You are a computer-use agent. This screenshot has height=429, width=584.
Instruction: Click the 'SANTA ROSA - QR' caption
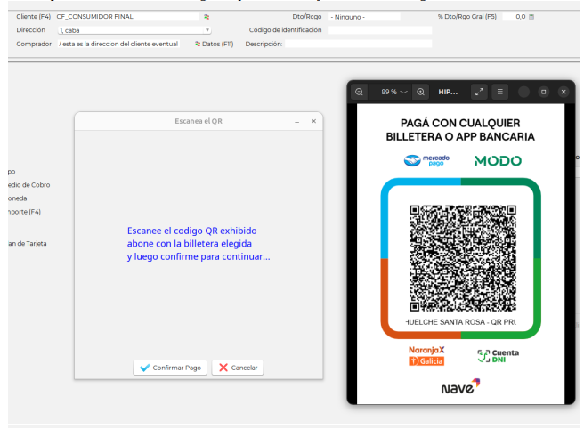461,322
